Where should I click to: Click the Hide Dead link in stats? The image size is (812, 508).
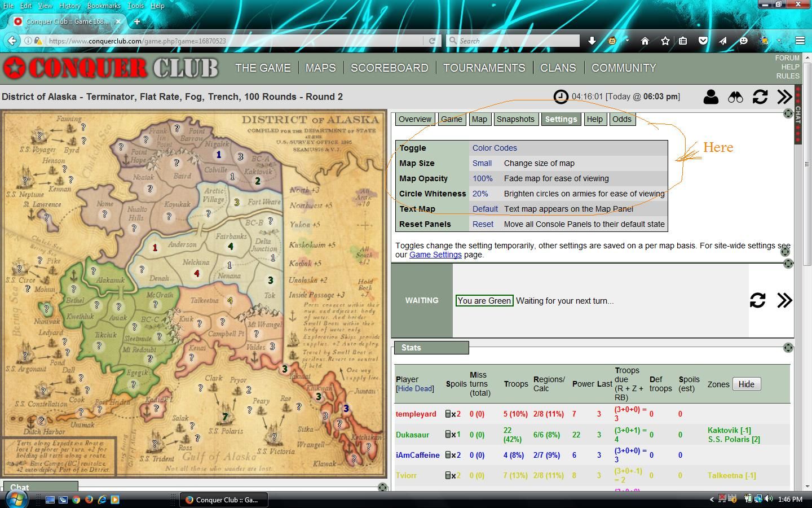click(x=415, y=388)
